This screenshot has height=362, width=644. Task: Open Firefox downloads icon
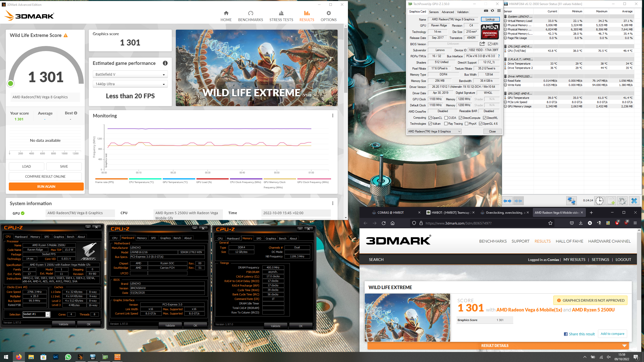(x=581, y=223)
